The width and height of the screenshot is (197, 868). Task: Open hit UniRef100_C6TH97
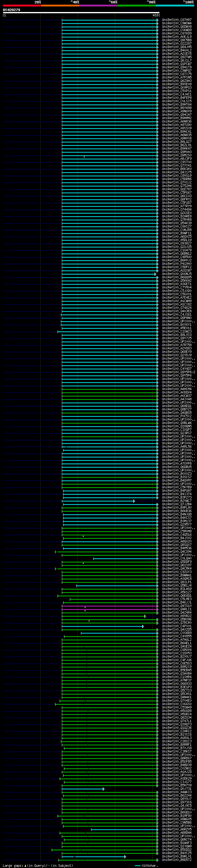pyautogui.click(x=176, y=20)
